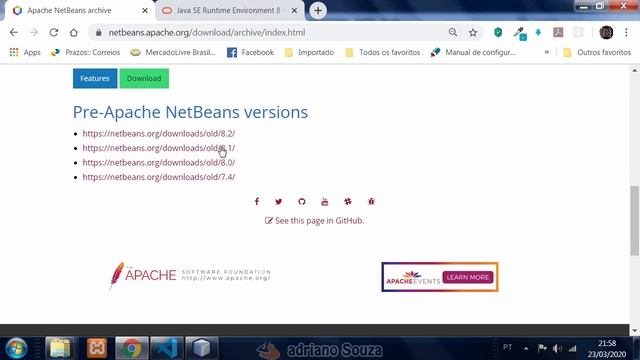Open the browser home page icon
Image resolution: width=640 pixels, height=360 pixels.
point(73,32)
